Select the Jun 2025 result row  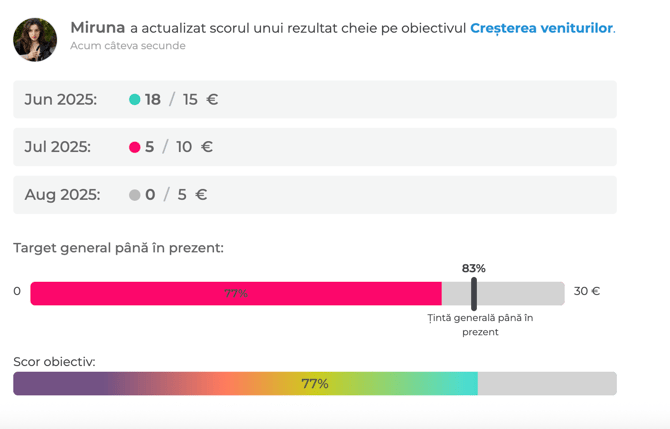(315, 100)
